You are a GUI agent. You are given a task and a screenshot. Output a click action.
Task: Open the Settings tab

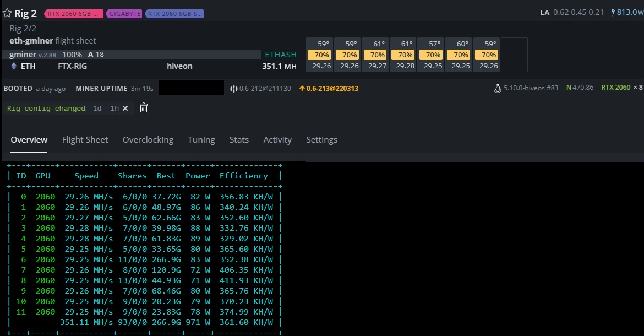321,140
